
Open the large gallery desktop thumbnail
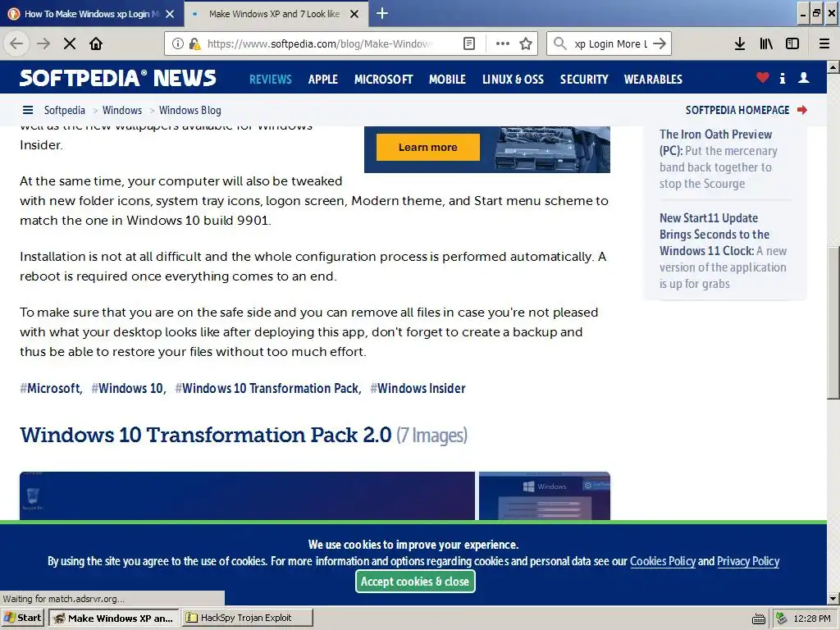tap(247, 495)
